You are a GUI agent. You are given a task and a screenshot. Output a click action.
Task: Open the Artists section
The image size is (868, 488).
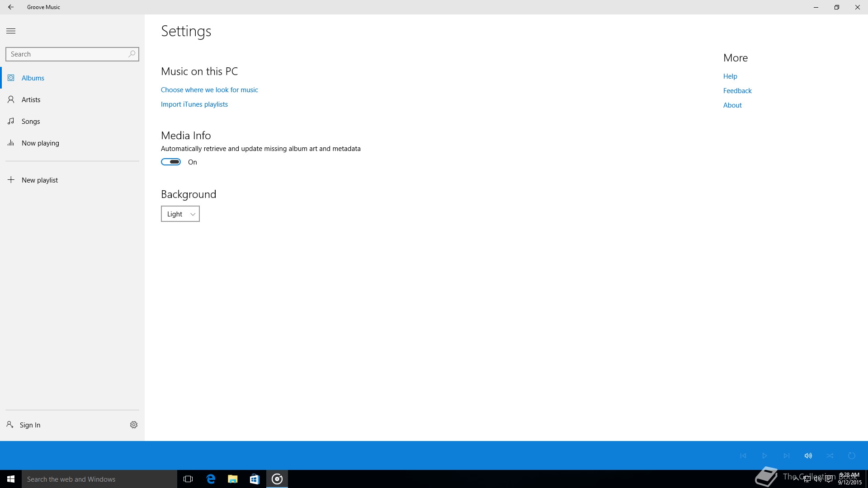[72, 99]
